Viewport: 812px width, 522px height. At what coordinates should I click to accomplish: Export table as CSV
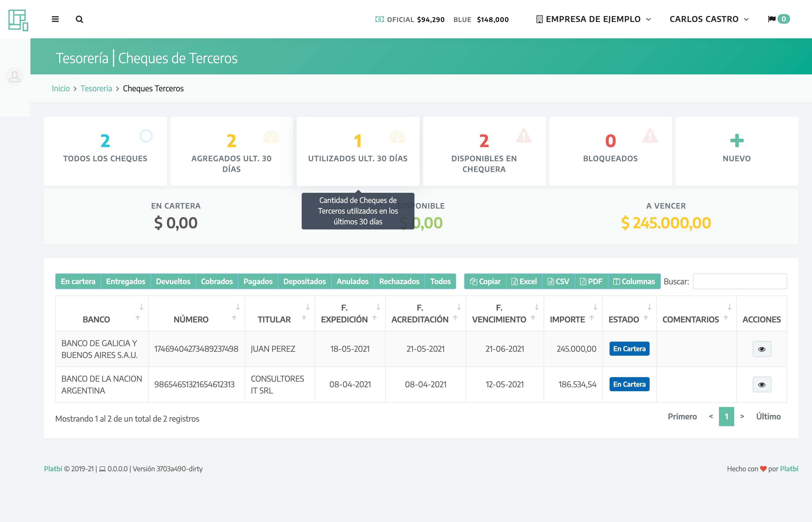(559, 281)
